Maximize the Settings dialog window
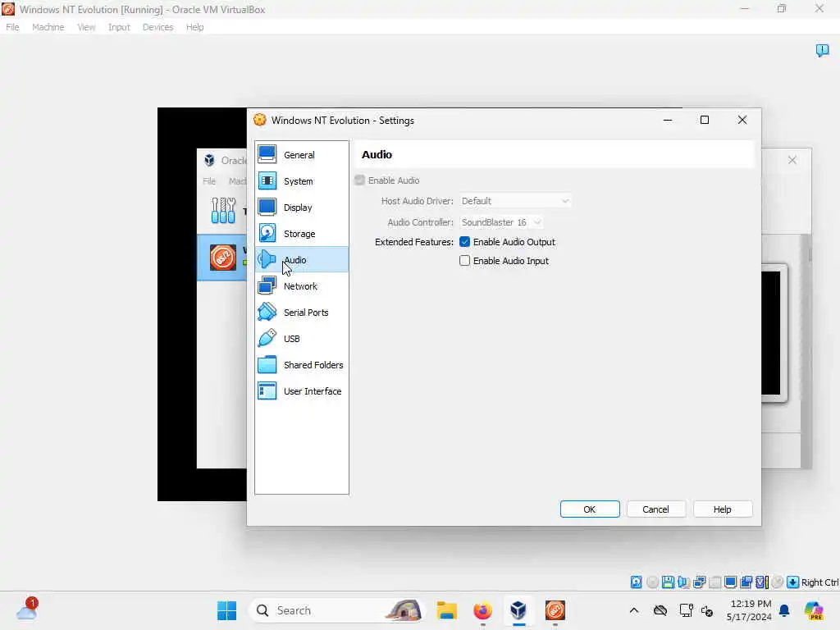This screenshot has width=840, height=630. click(705, 120)
